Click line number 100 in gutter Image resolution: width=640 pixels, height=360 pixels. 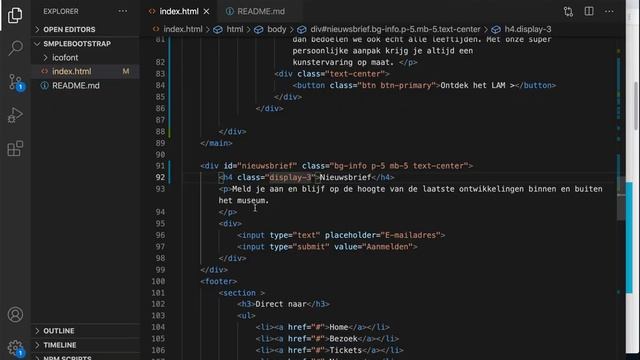[x=158, y=281]
